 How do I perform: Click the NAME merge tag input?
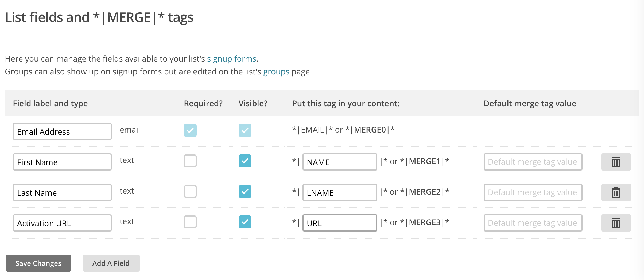(340, 162)
